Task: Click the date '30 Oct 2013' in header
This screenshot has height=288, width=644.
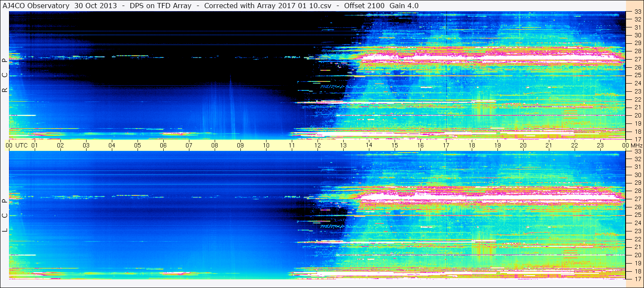Action: click(x=96, y=6)
